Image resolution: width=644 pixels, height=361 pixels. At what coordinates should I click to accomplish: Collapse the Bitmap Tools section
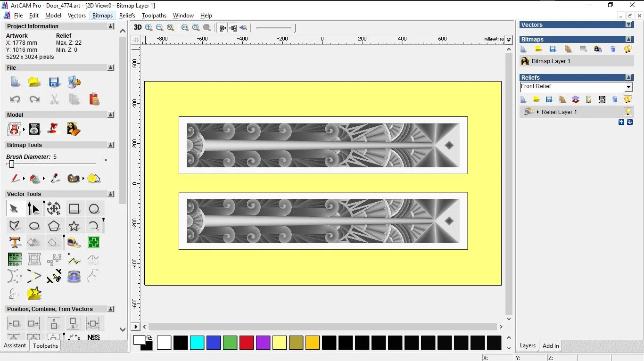(x=111, y=145)
